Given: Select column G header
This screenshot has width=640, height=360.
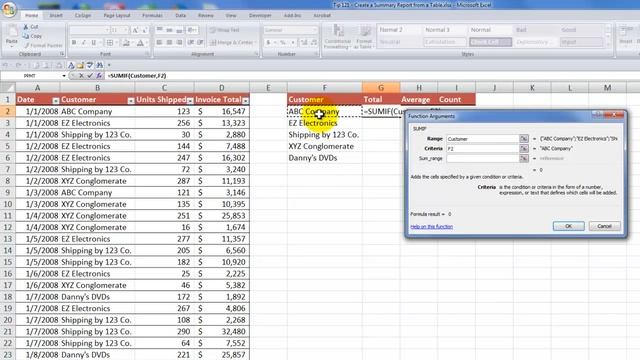Looking at the screenshot, I should (x=381, y=87).
